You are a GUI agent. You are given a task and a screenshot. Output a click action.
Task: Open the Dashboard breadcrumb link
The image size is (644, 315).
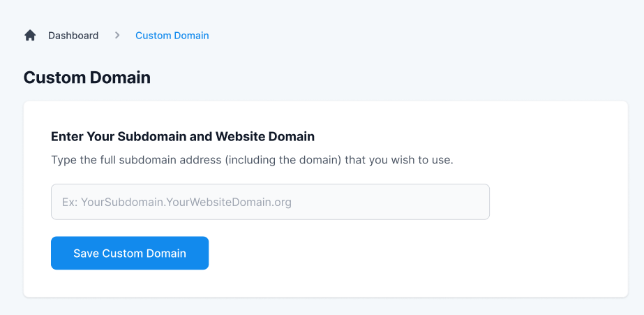[x=73, y=35]
